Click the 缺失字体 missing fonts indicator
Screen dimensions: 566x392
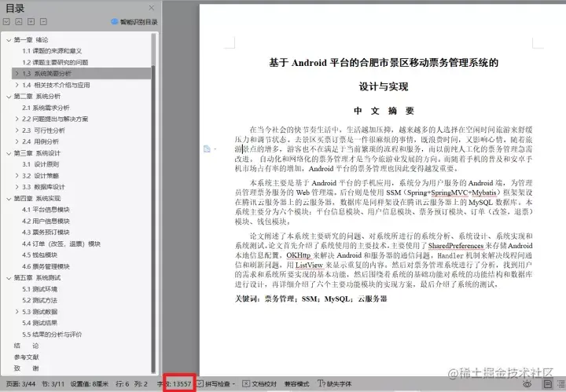coord(334,383)
